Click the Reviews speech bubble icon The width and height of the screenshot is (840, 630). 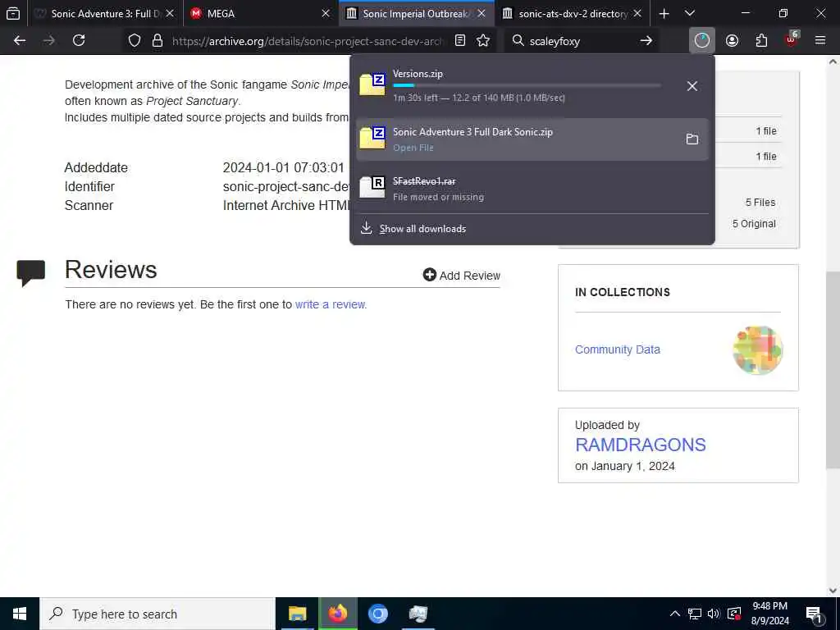point(30,272)
